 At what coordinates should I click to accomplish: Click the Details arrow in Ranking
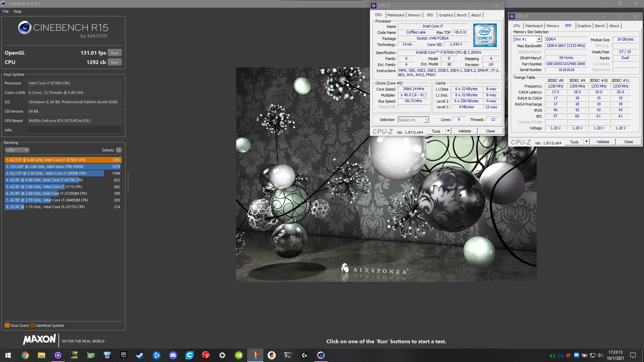(119, 150)
